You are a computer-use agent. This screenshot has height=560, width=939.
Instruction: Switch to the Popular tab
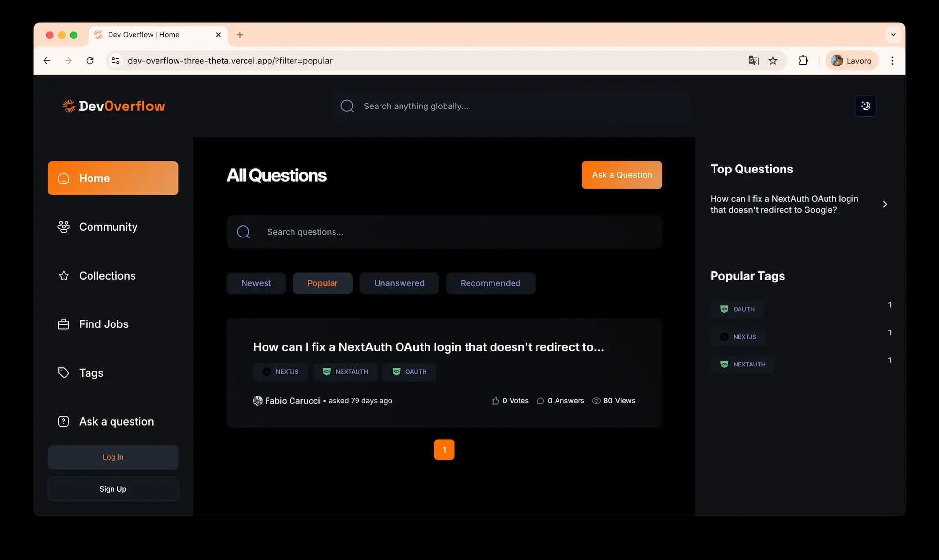point(322,283)
